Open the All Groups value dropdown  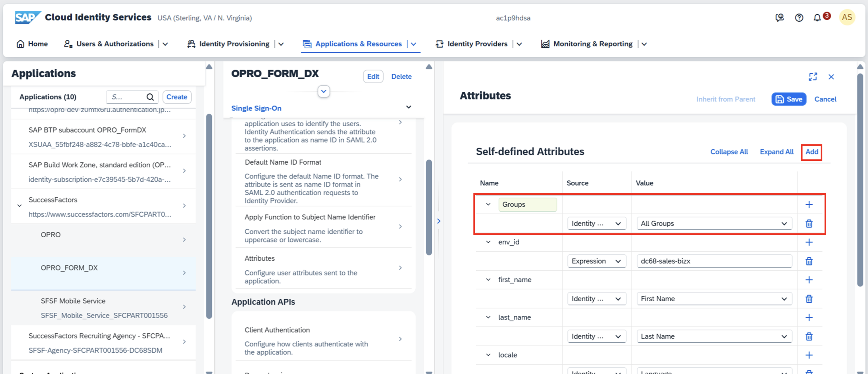pyautogui.click(x=784, y=224)
